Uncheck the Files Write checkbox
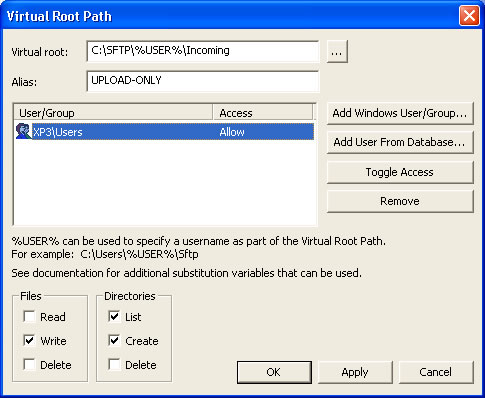The image size is (485, 398). (29, 340)
